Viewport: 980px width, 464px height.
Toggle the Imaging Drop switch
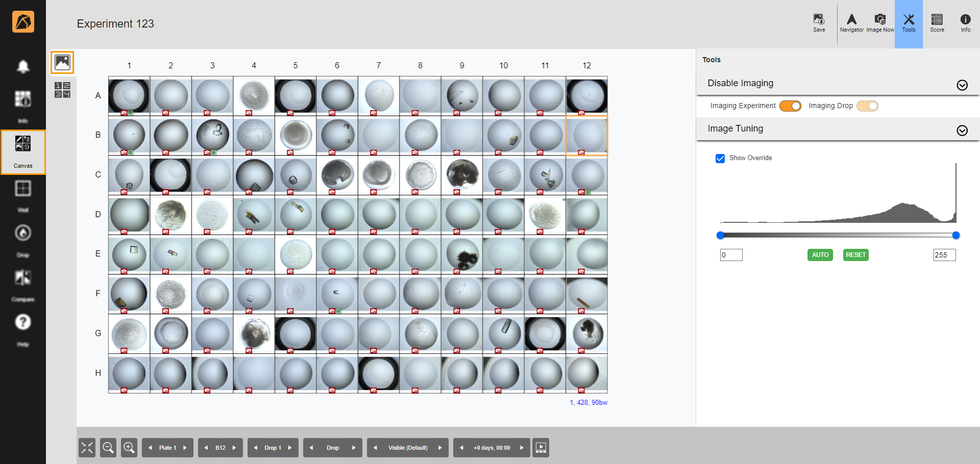(867, 106)
